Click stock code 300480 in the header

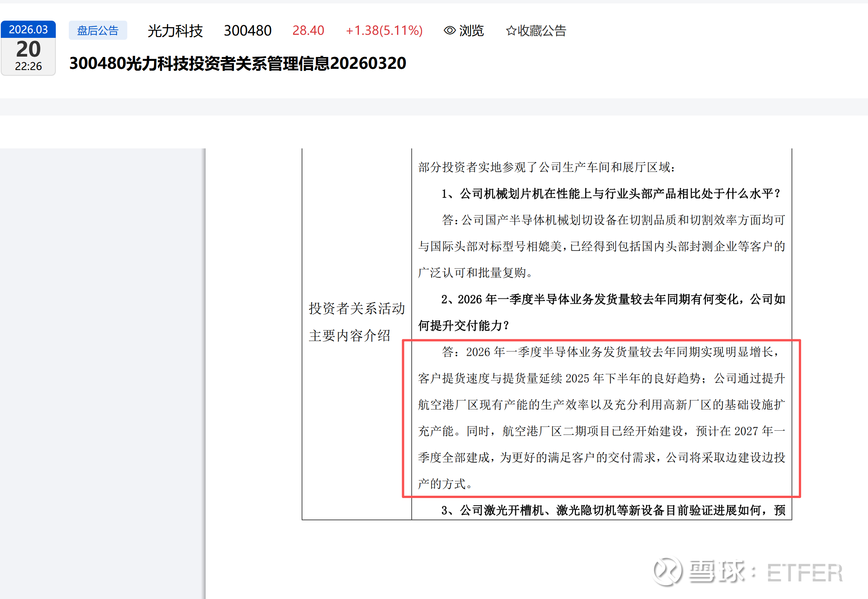tap(247, 31)
